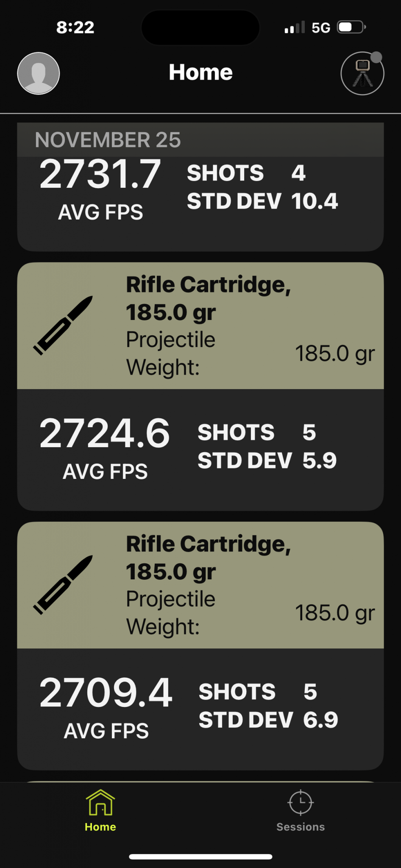This screenshot has width=401, height=868.
Task: Tap cartridge icon above 2709.4 FPS
Action: (x=63, y=585)
